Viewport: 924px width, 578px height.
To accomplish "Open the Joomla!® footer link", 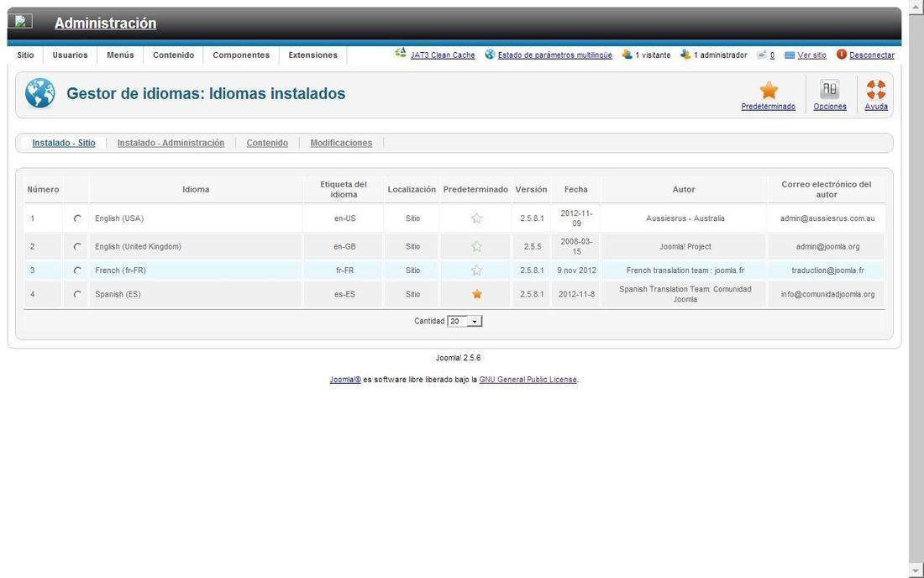I will pyautogui.click(x=345, y=380).
